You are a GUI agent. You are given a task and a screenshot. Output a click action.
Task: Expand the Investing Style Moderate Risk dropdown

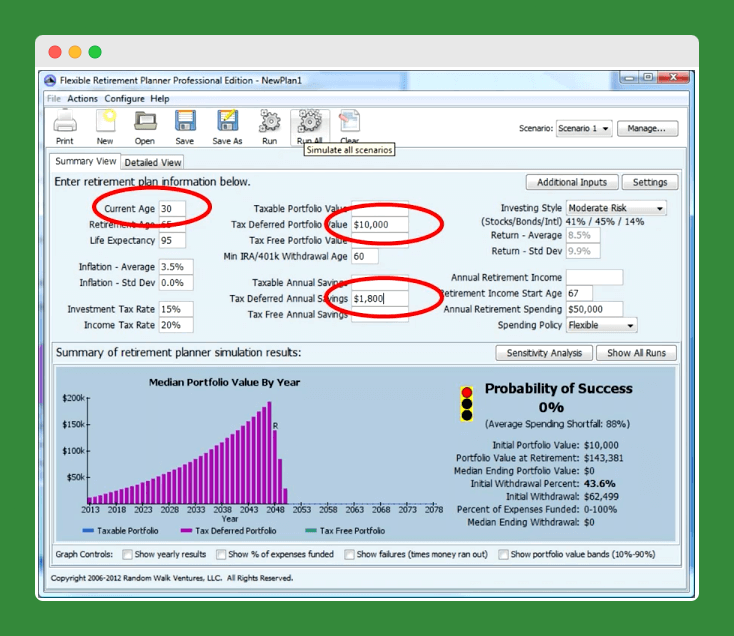click(x=616, y=208)
